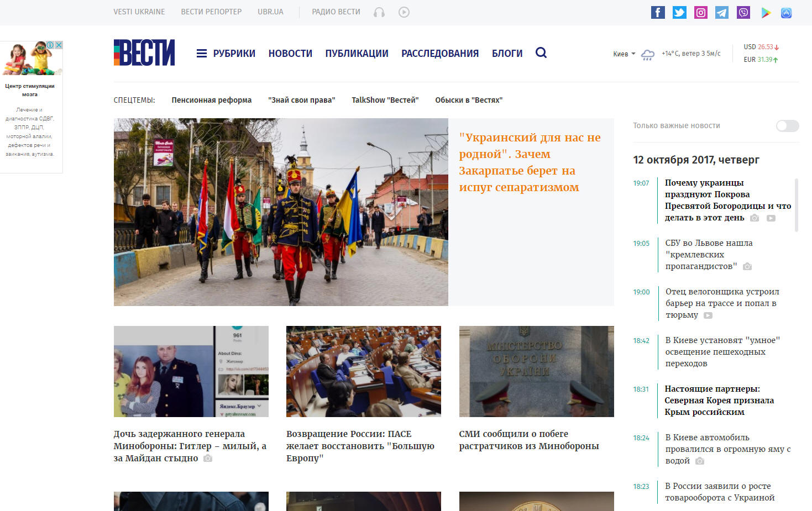Click the USD 26.53 exchange rate

click(761, 47)
